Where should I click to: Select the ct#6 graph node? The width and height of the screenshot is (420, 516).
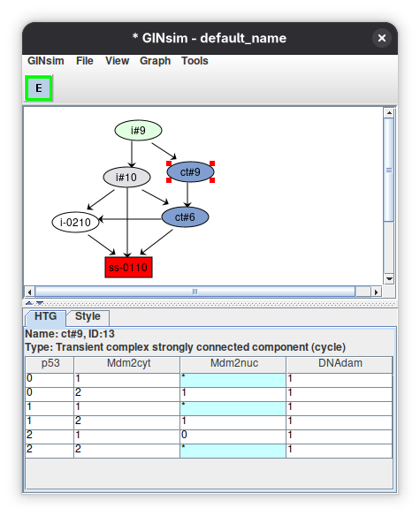185,217
